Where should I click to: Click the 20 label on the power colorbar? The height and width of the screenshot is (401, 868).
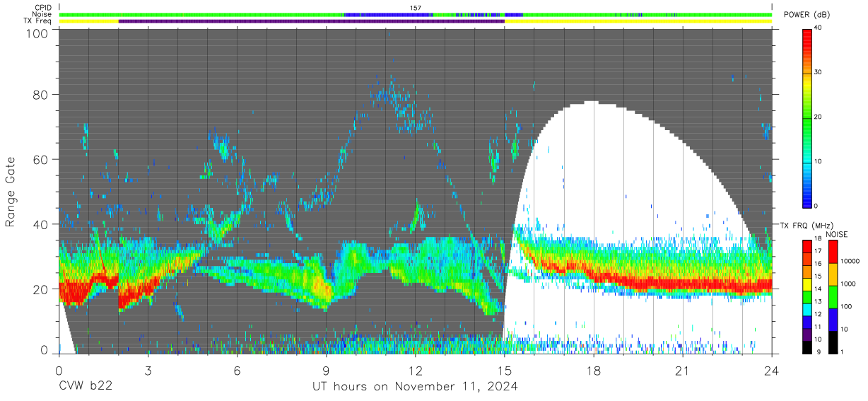[x=818, y=117]
